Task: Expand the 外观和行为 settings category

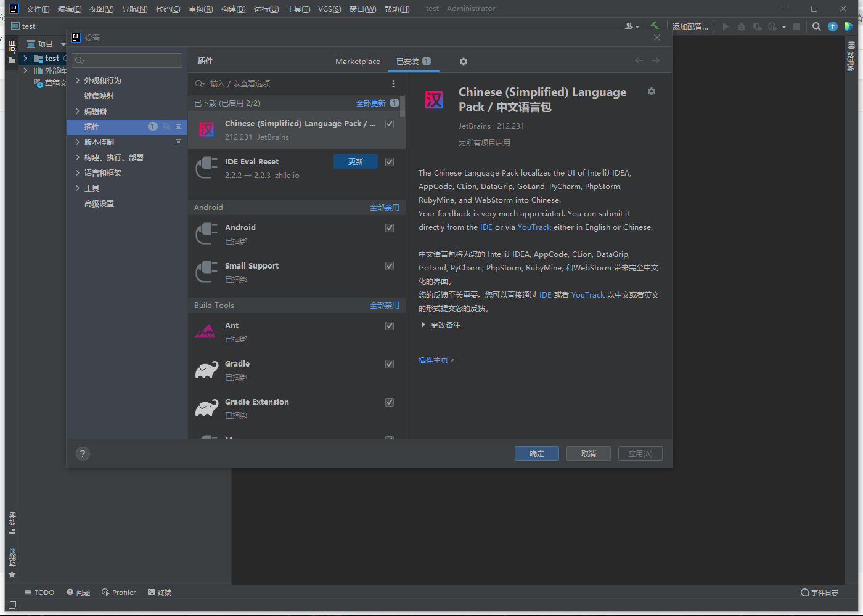Action: tap(78, 81)
